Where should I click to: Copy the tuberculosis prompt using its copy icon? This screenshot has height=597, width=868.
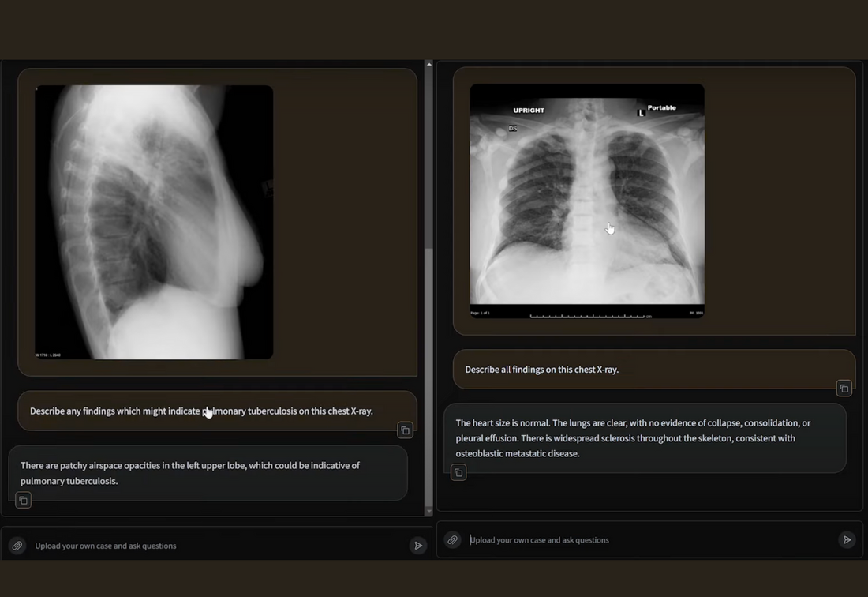click(x=405, y=430)
